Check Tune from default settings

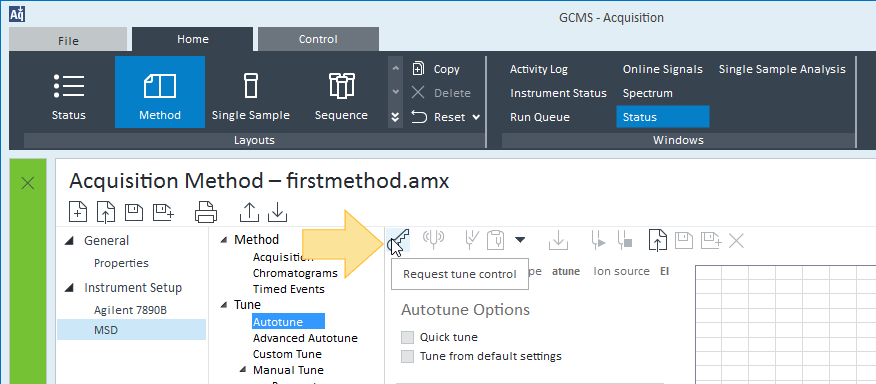[x=408, y=356]
